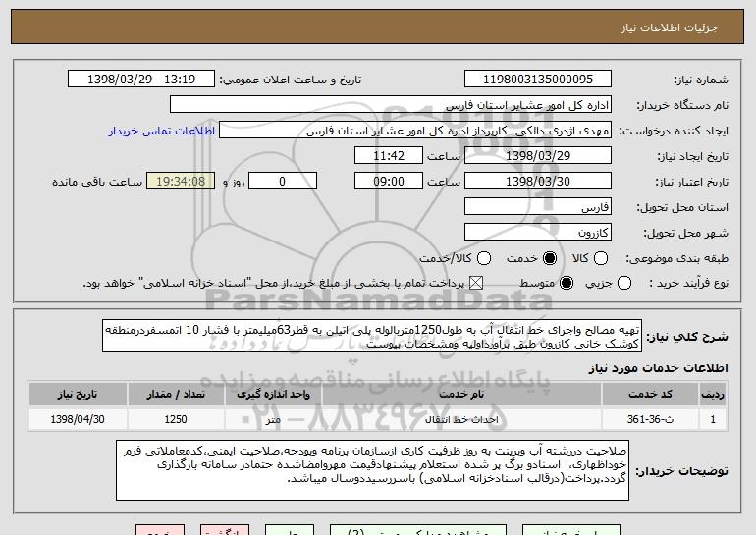Click the request creator field مهدی اژدری دالکی

coord(415,131)
